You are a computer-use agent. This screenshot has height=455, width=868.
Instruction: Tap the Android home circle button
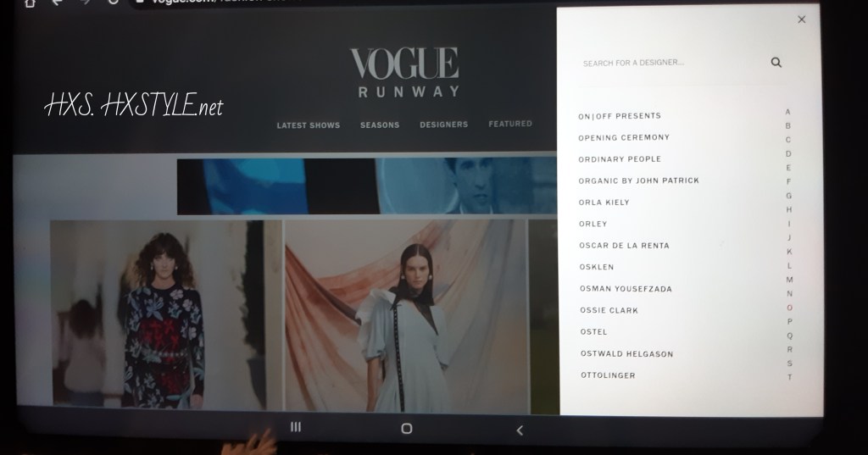pos(406,429)
